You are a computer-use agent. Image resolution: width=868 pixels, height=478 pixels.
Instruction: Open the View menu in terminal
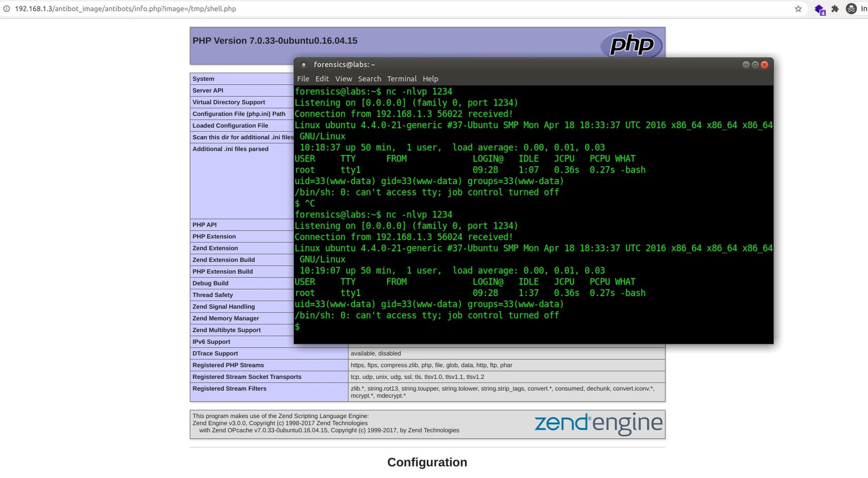(x=344, y=79)
